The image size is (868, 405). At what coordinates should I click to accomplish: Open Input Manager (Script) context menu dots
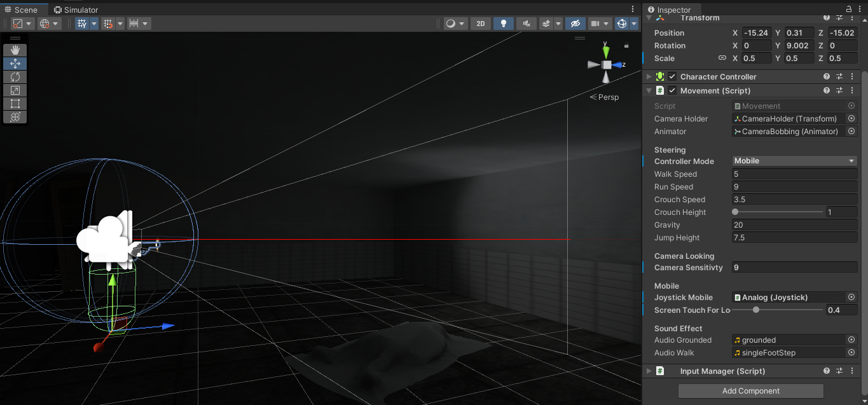(851, 371)
